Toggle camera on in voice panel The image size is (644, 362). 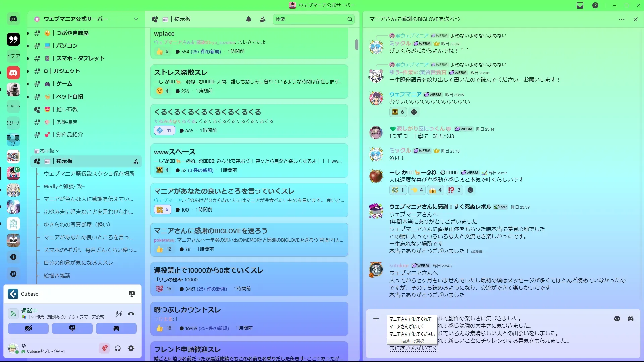tap(28, 328)
